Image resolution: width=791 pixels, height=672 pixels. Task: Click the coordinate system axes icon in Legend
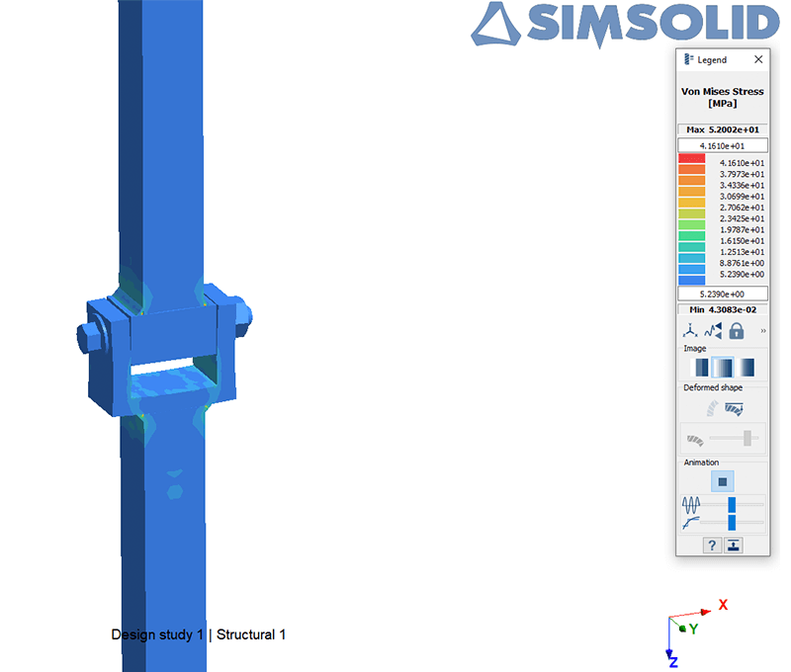pyautogui.click(x=691, y=331)
